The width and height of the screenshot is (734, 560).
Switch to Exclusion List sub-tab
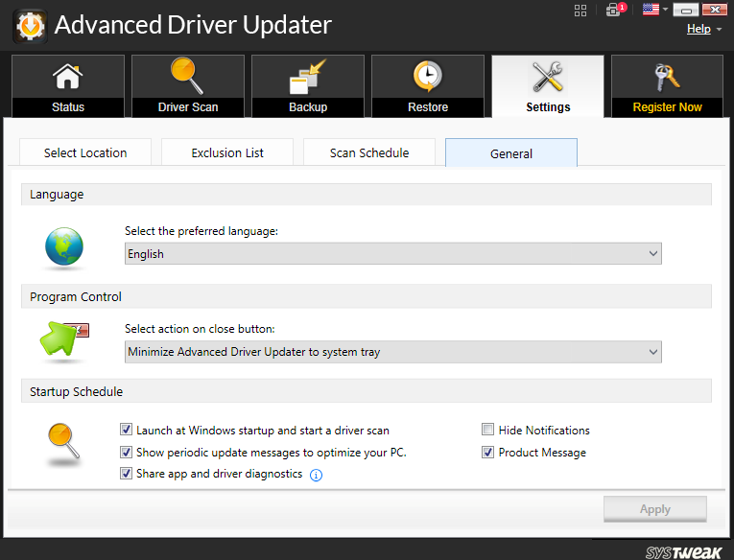[227, 152]
